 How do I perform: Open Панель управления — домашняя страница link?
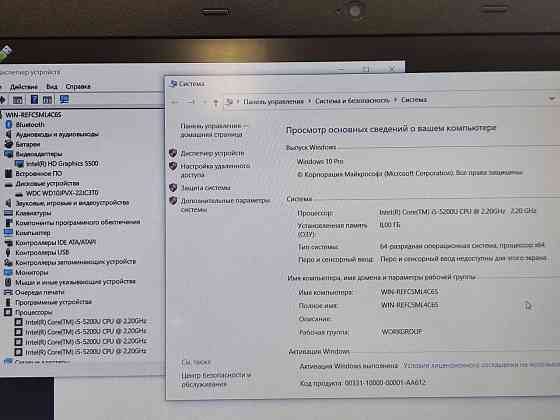coord(214,130)
